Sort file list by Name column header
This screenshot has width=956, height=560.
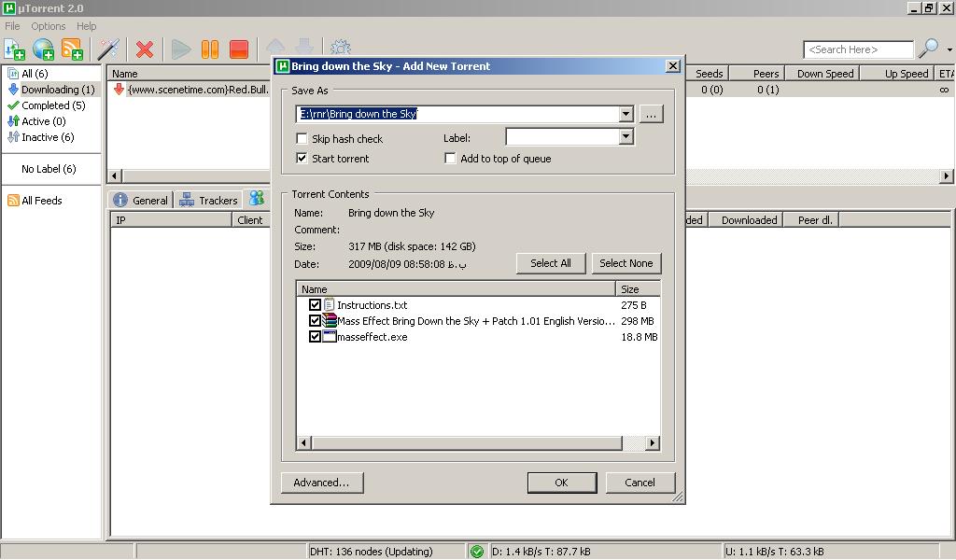[456, 288]
